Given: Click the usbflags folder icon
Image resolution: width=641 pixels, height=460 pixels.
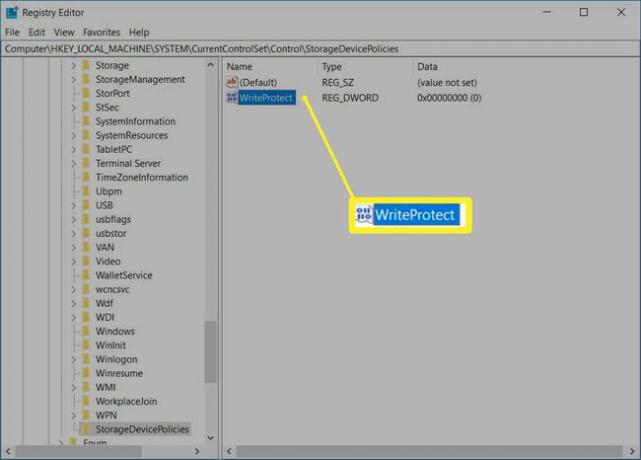Looking at the screenshot, I should 86,219.
